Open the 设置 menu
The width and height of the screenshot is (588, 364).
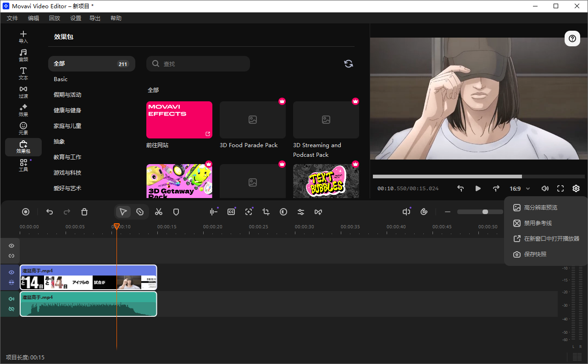pyautogui.click(x=76, y=18)
